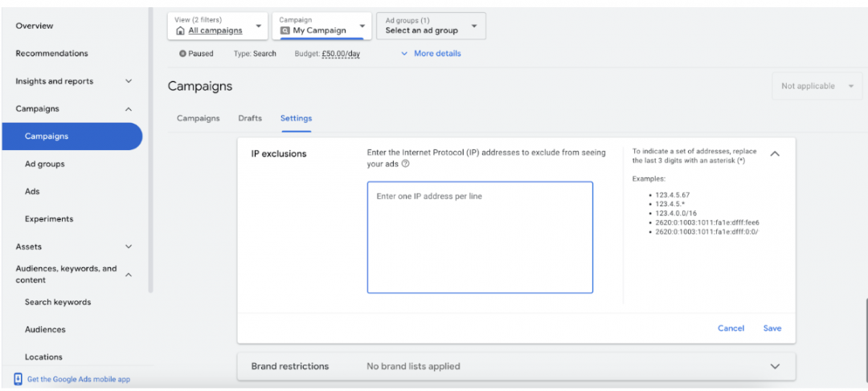Viewport: 868px width, 391px height.
Task: Click the mobile app phone icon
Action: point(18,380)
